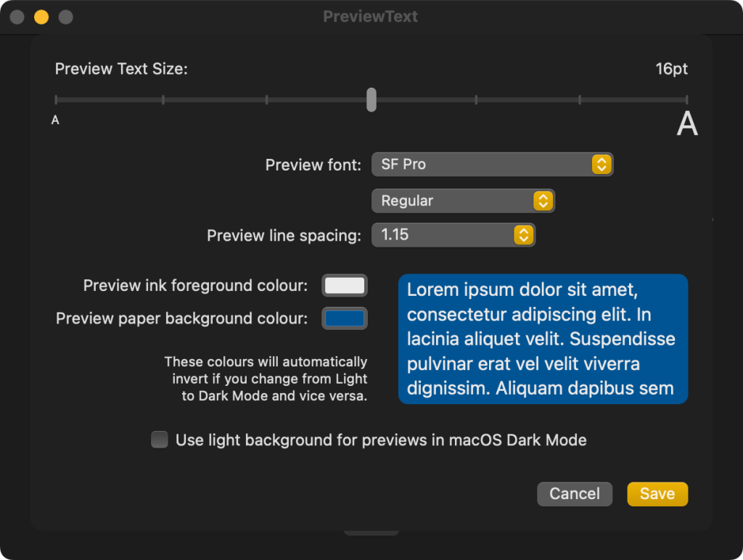Enable light background for macOS Dark Mode previews
The height and width of the screenshot is (560, 743).
point(159,439)
